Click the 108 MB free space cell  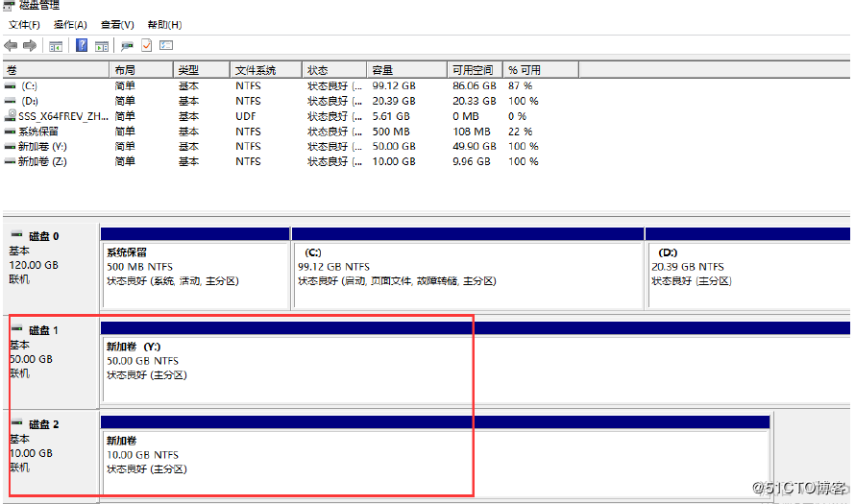click(x=471, y=132)
